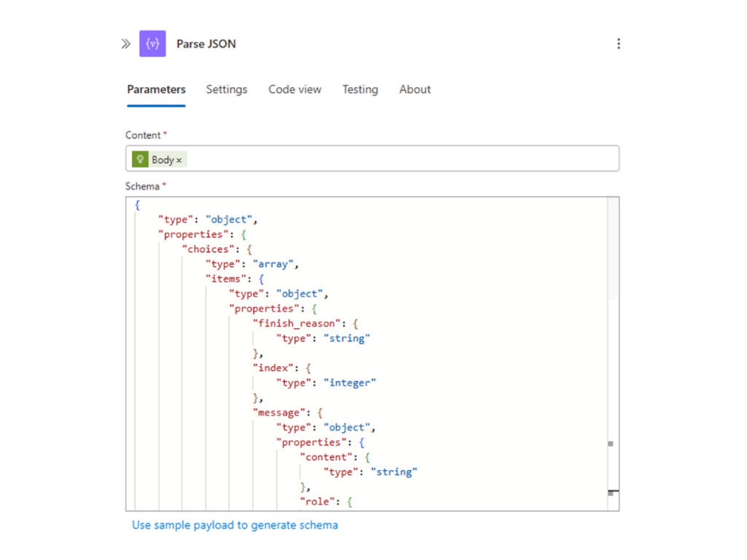
Task: Remove the Body token with its x button
Action: [179, 160]
